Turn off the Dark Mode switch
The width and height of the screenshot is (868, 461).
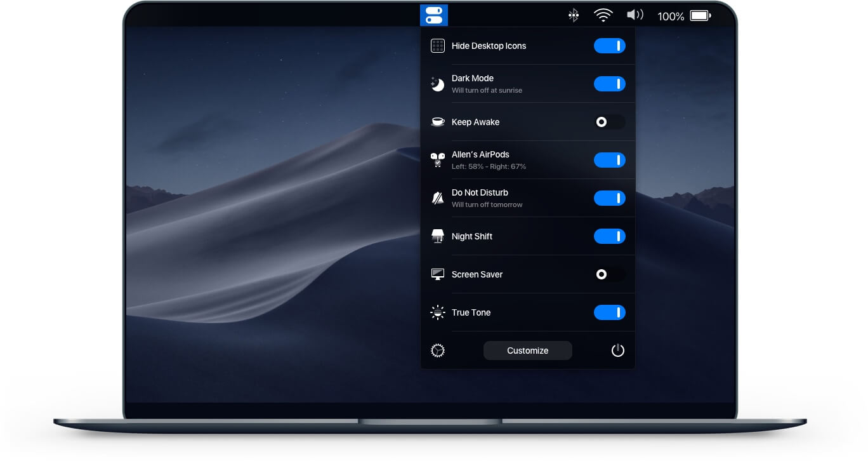(609, 83)
